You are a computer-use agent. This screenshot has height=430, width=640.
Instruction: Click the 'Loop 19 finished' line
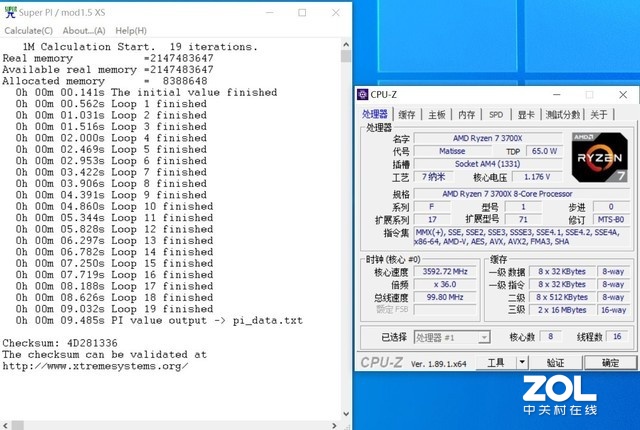click(x=114, y=309)
